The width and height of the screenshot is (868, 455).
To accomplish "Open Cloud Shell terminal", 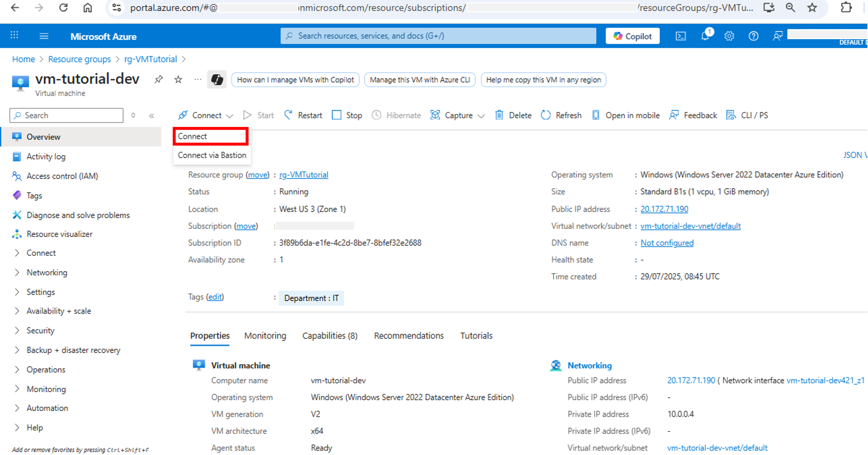I will [680, 36].
